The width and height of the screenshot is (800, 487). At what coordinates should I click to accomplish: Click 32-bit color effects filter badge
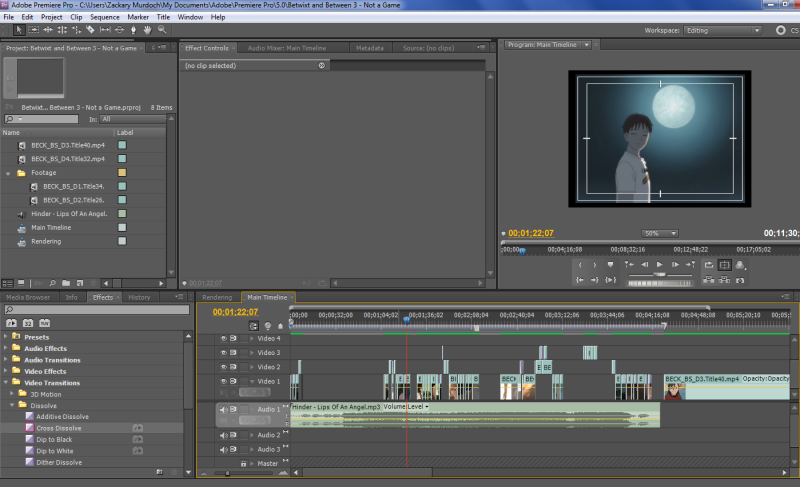coord(28,323)
